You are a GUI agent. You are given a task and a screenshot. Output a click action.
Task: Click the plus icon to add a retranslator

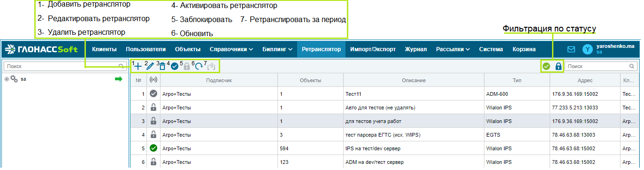138,66
